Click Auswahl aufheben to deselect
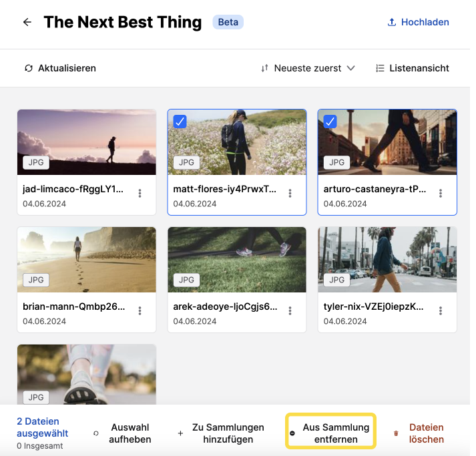The width and height of the screenshot is (476, 456). (130, 433)
